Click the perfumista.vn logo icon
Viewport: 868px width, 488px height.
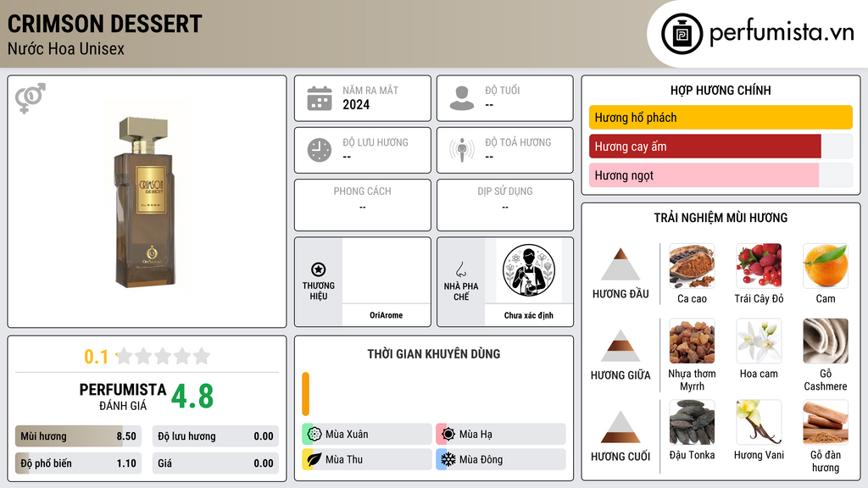[x=682, y=34]
